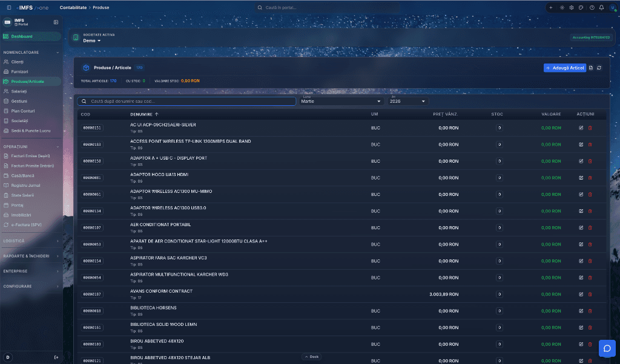Open the year 2026 dropdown

click(x=407, y=101)
